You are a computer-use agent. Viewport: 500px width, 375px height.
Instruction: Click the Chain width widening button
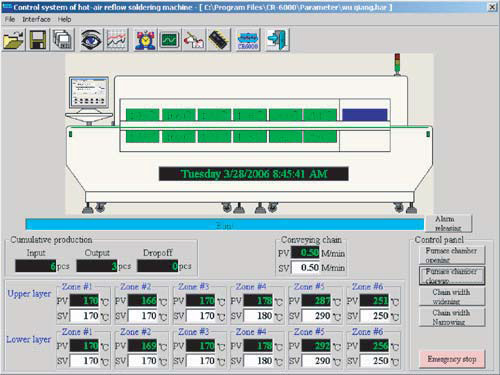[x=452, y=296]
